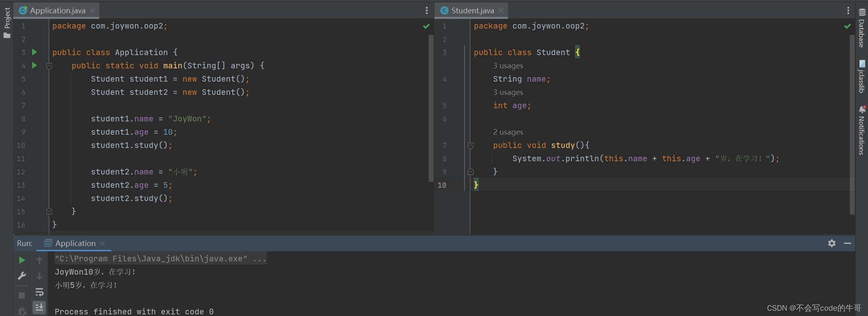
Task: Click 'int age;' field declaration
Action: point(512,105)
